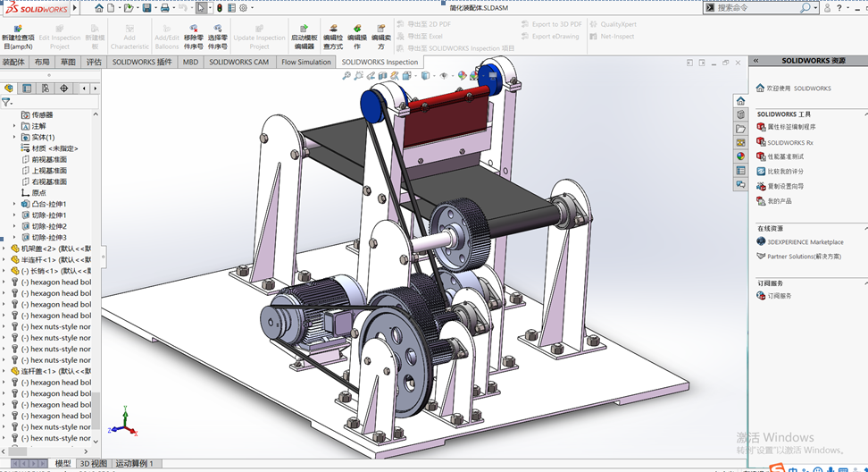Select 前视基准面 in feature tree

[x=49, y=159]
